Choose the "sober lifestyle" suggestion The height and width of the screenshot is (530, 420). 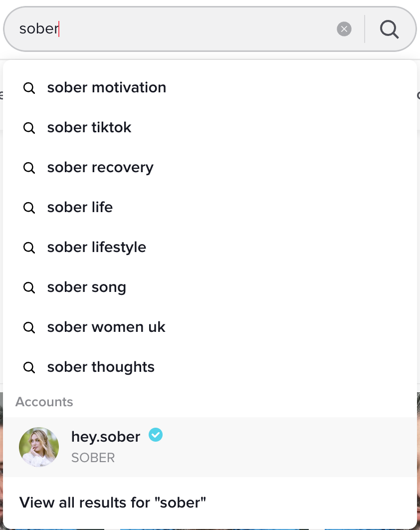pyautogui.click(x=97, y=247)
